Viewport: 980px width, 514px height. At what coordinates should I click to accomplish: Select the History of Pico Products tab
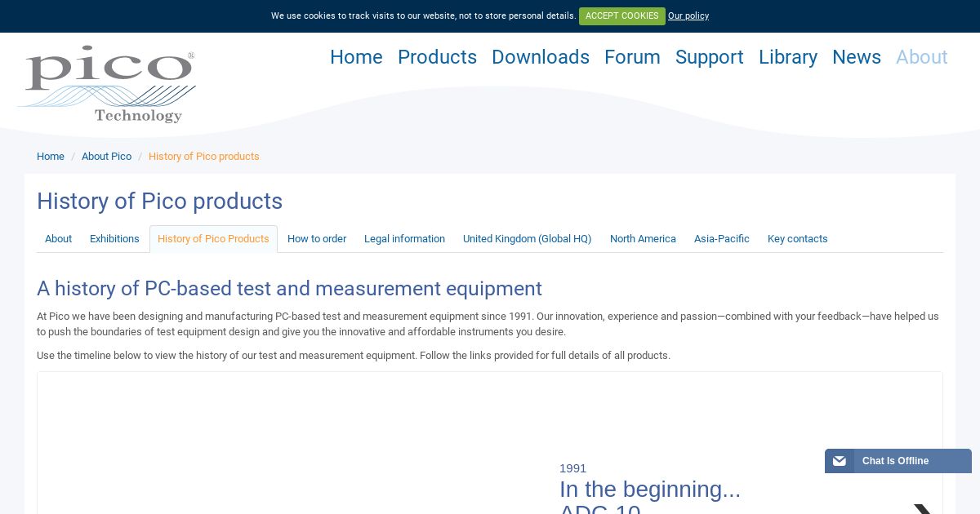click(213, 239)
